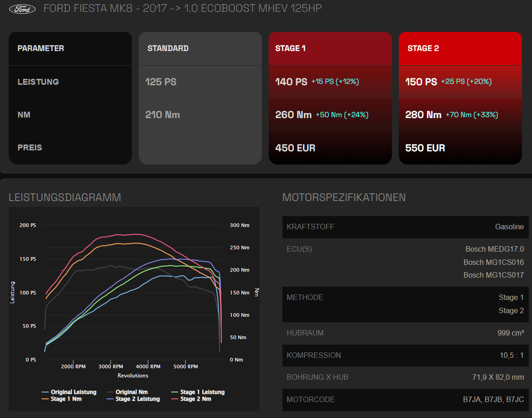Click the +50 Nm (+24%) gain label
Viewport: 532px width, 418px height.
[342, 115]
